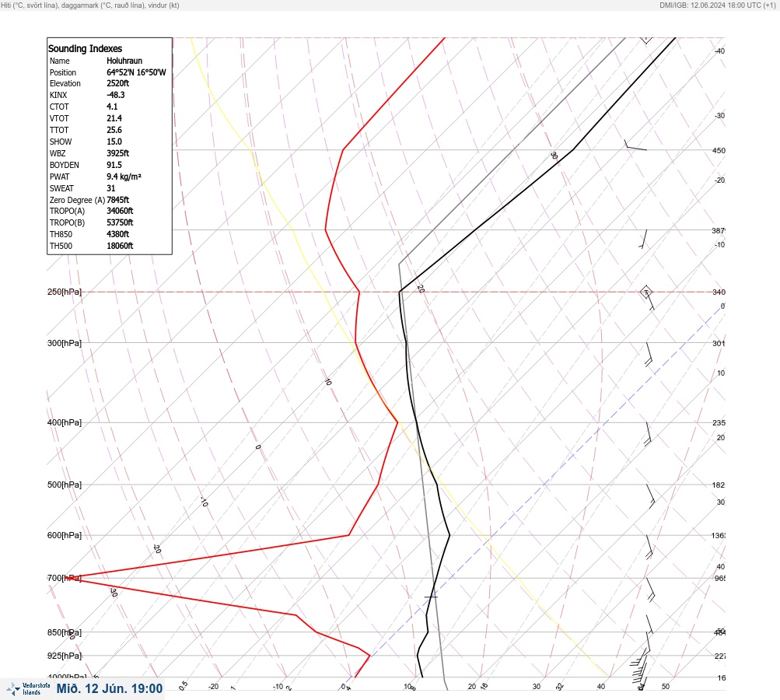Click the KINX row label
The width and height of the screenshot is (780, 700).
pyautogui.click(x=58, y=95)
